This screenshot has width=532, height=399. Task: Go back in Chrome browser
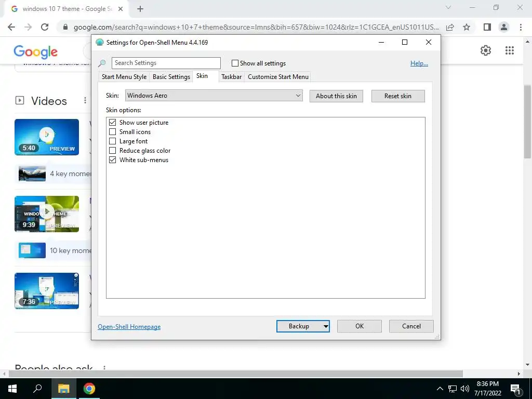coord(11,27)
